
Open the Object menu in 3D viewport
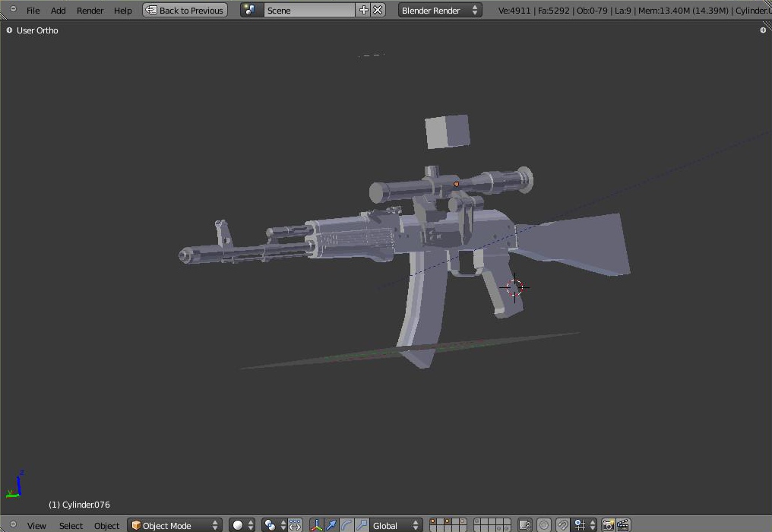pos(106,526)
